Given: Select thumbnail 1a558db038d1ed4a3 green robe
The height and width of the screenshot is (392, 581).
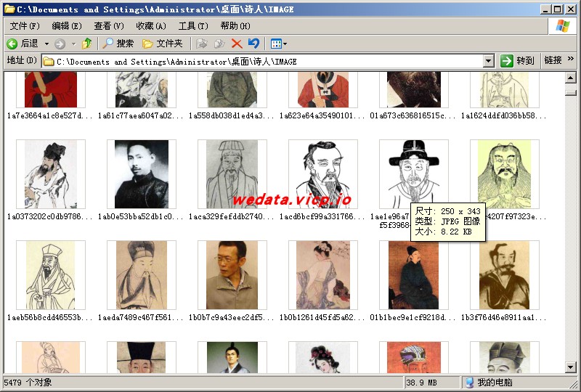Looking at the screenshot, I should pyautogui.click(x=232, y=90).
